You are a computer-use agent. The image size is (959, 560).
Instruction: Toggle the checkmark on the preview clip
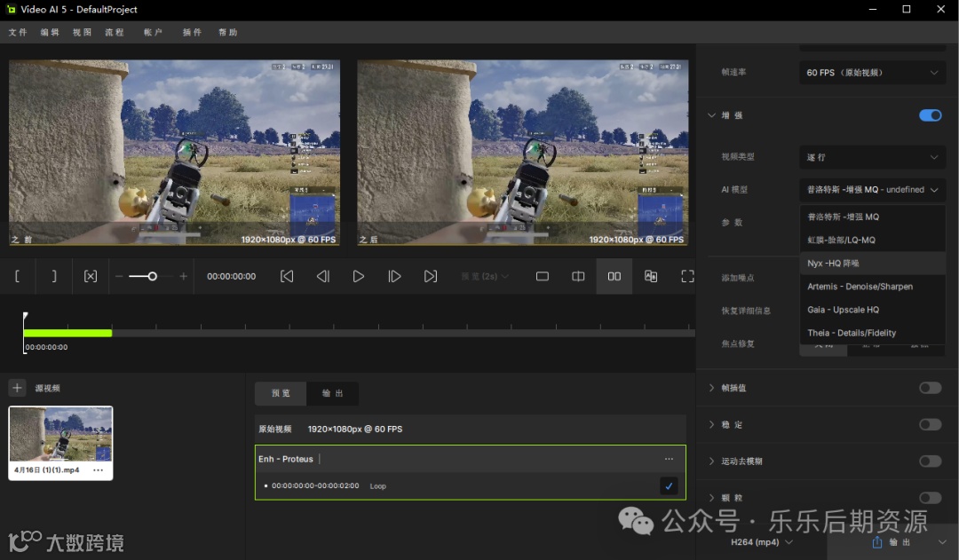tap(669, 486)
